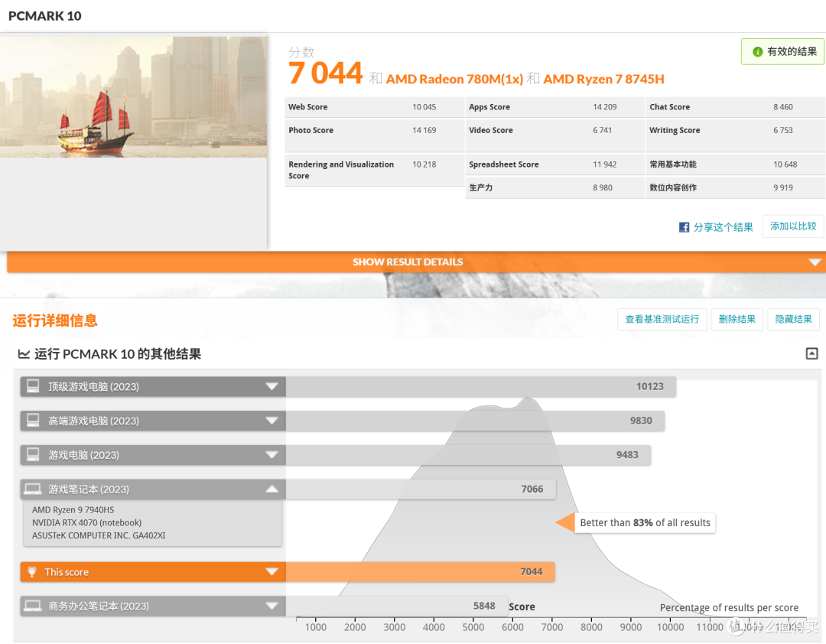Click the 常用基本功能 row value 10 648
The width and height of the screenshot is (826, 644).
pyautogui.click(x=785, y=164)
